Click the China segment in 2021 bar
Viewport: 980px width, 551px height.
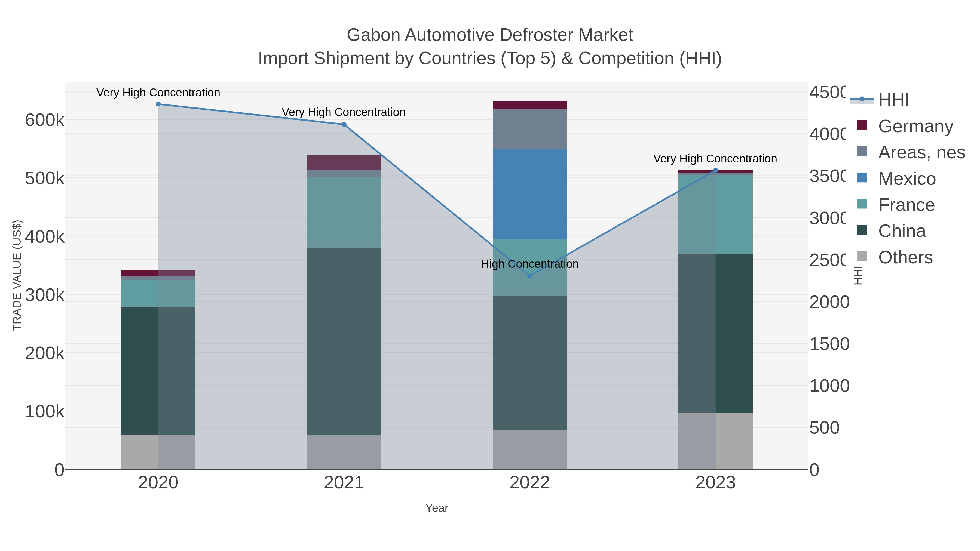[344, 341]
